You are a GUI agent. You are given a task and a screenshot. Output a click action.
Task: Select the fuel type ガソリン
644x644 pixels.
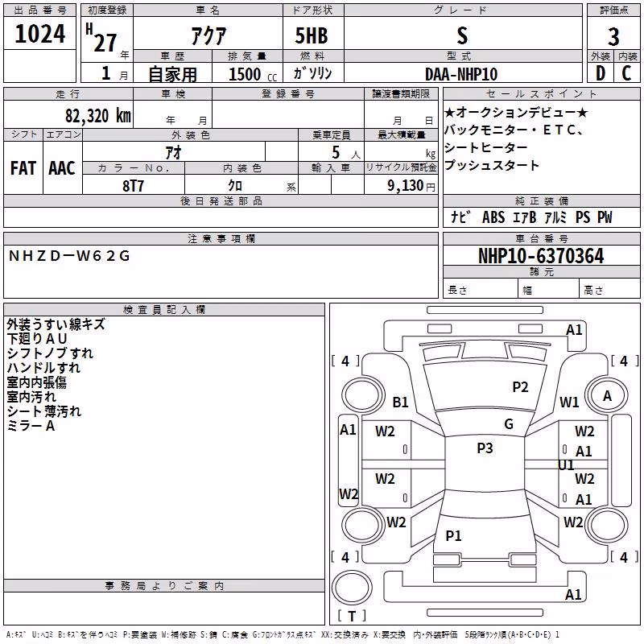click(x=312, y=73)
